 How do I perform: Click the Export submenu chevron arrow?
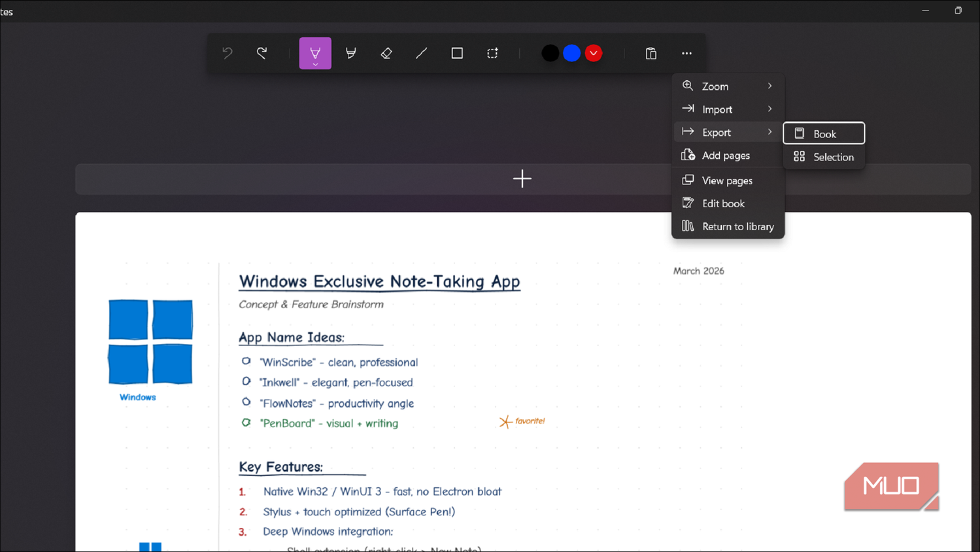pyautogui.click(x=770, y=132)
